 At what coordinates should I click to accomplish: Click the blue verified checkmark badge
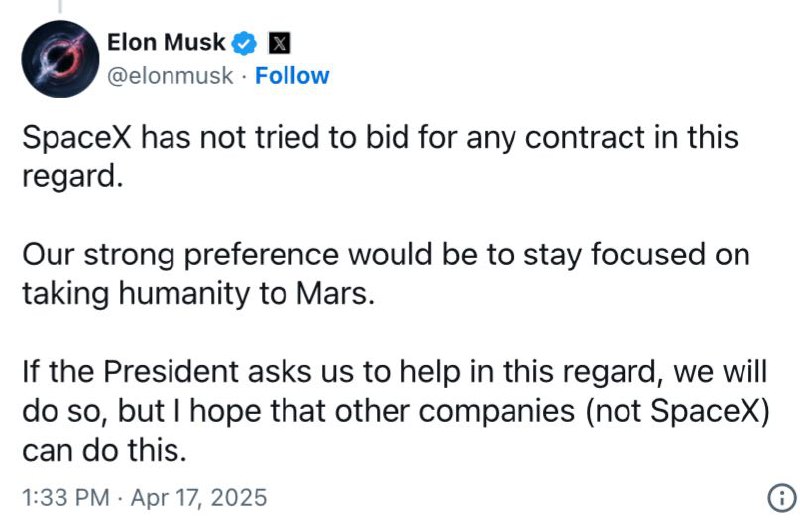pyautogui.click(x=244, y=43)
